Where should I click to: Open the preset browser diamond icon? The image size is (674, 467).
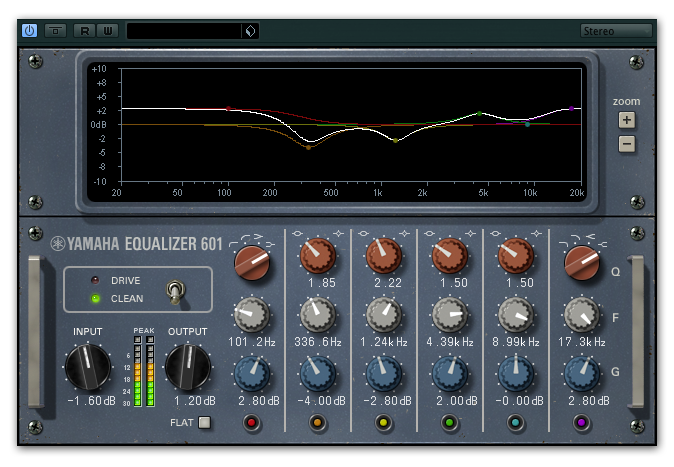point(250,31)
